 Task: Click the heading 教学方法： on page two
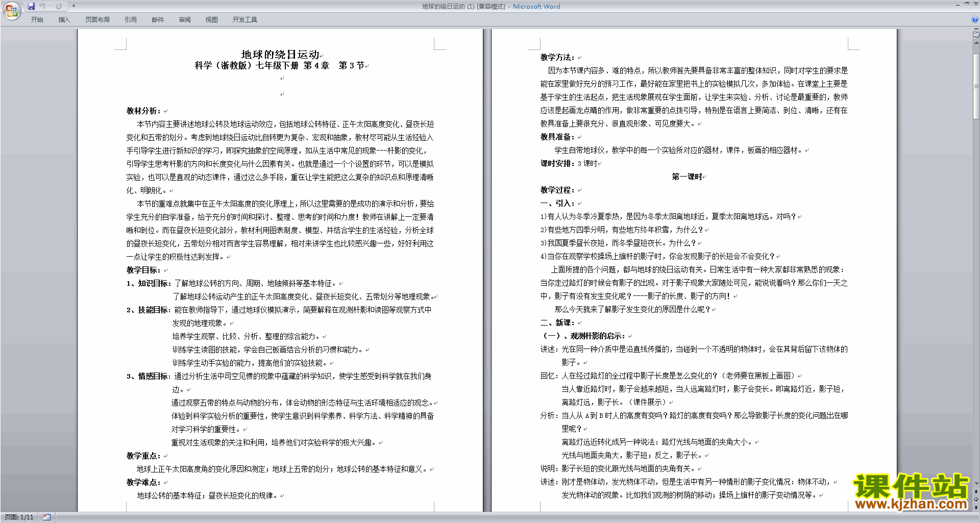click(x=557, y=57)
